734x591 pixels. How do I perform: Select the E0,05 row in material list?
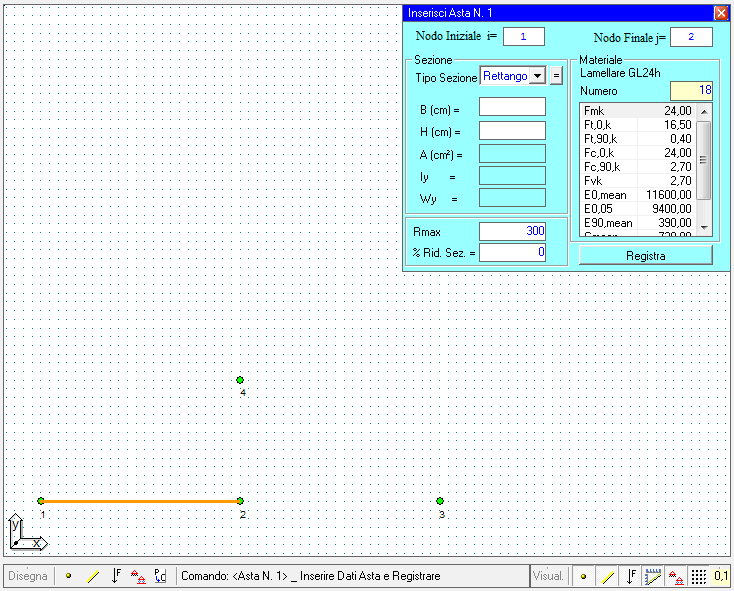click(x=638, y=209)
